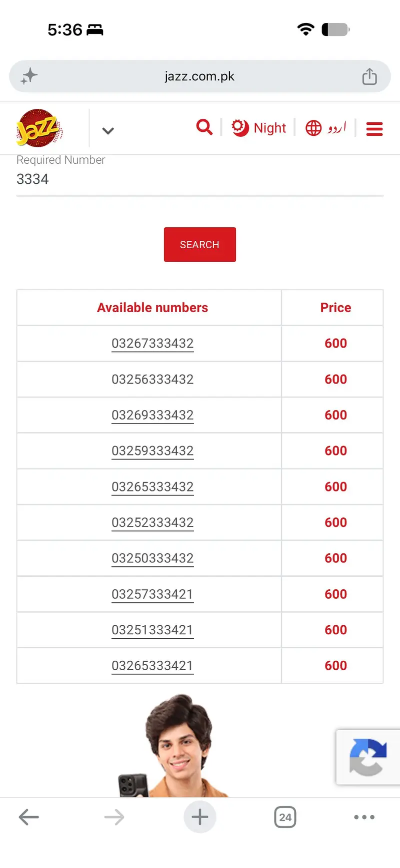This screenshot has width=400, height=868.
Task: Choose number 03265333421
Action: (x=152, y=666)
